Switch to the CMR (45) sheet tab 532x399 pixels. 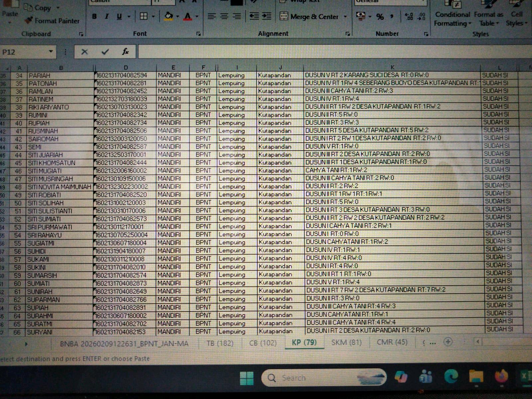(x=392, y=342)
